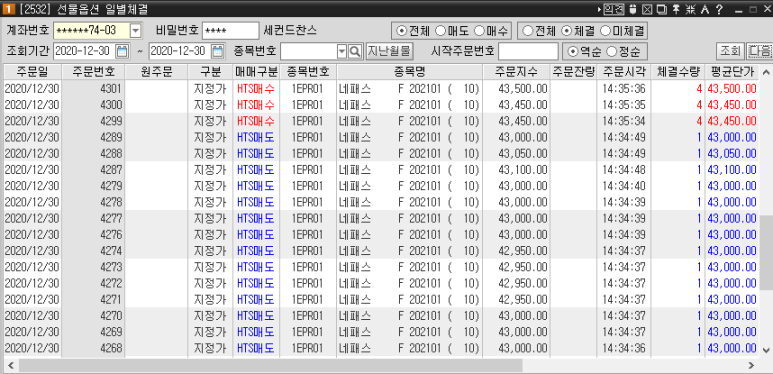
Task: Click horizontal scrollbar left arrow
Action: click(10, 365)
